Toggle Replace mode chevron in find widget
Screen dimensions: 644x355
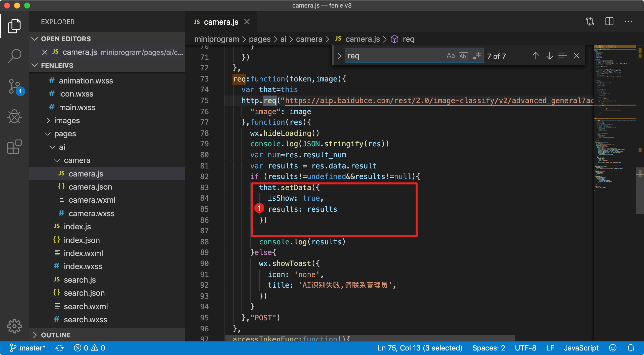tap(339, 56)
